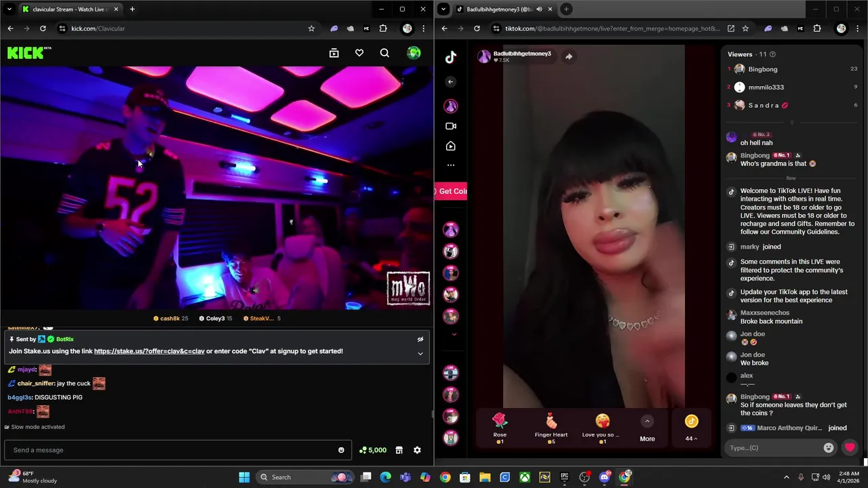Open the stake.us offer link
The height and width of the screenshot is (488, 868).
[149, 351]
